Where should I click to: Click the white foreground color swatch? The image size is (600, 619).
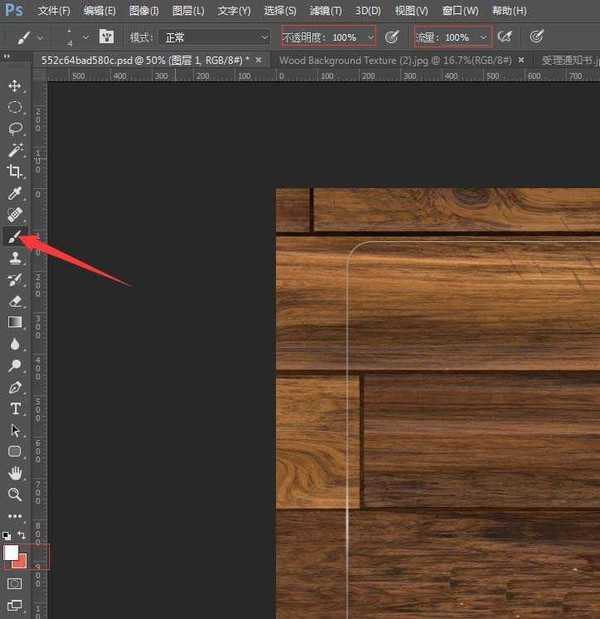(11, 552)
